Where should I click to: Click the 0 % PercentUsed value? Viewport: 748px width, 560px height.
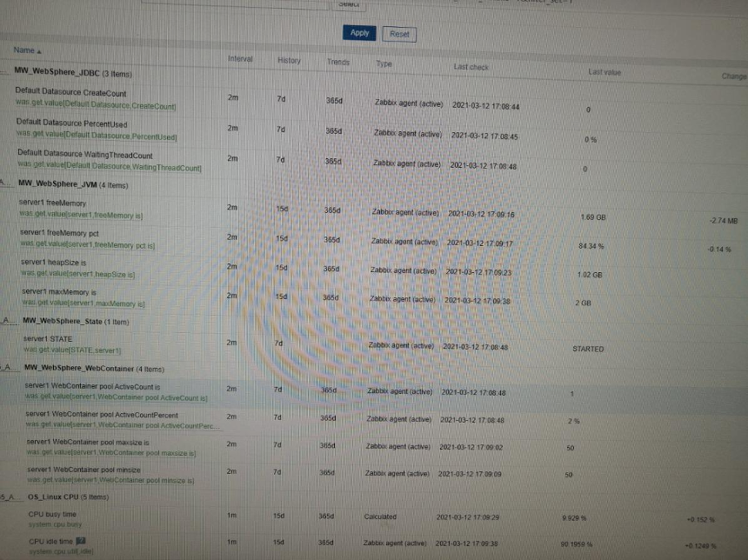[x=590, y=140]
